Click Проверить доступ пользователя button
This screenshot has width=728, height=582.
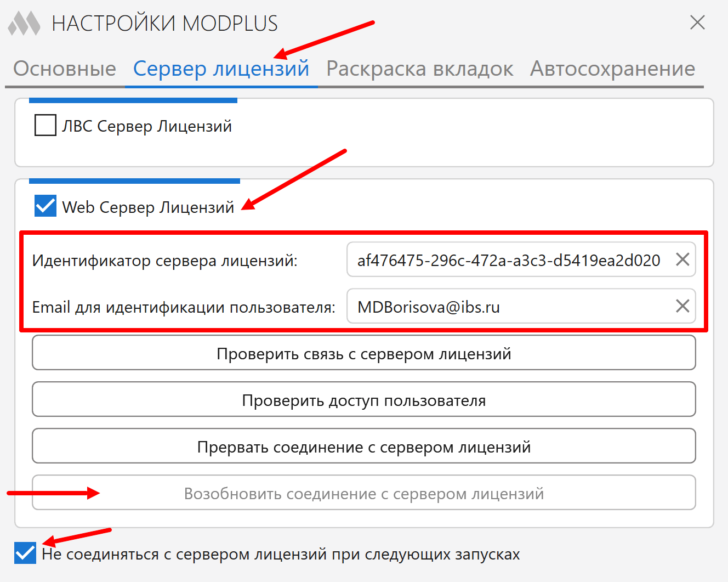point(364,400)
